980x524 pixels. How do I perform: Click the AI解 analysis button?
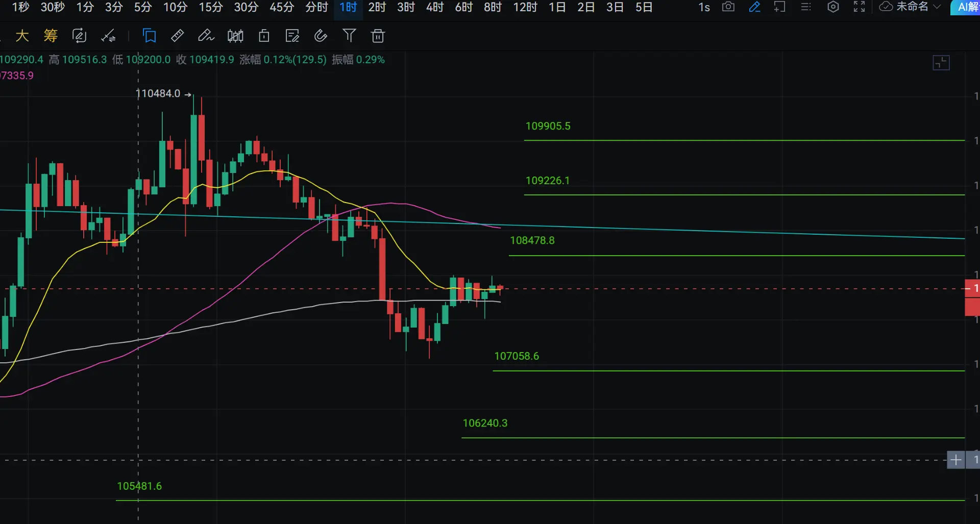tap(966, 7)
